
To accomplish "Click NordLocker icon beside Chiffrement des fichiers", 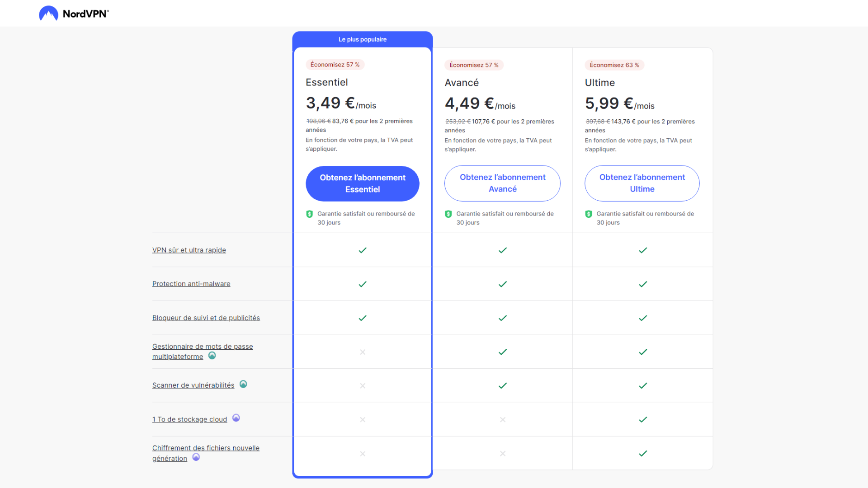I will [196, 457].
